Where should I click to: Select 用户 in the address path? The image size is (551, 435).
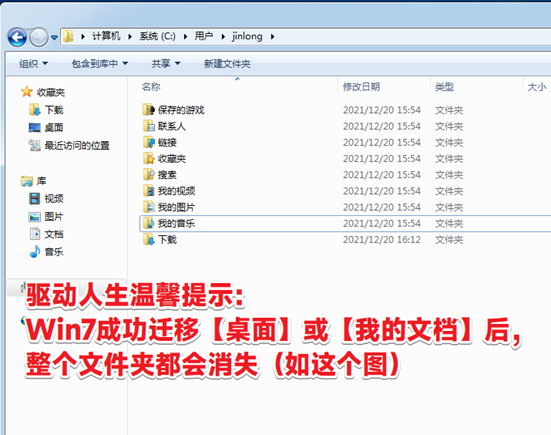pos(204,36)
